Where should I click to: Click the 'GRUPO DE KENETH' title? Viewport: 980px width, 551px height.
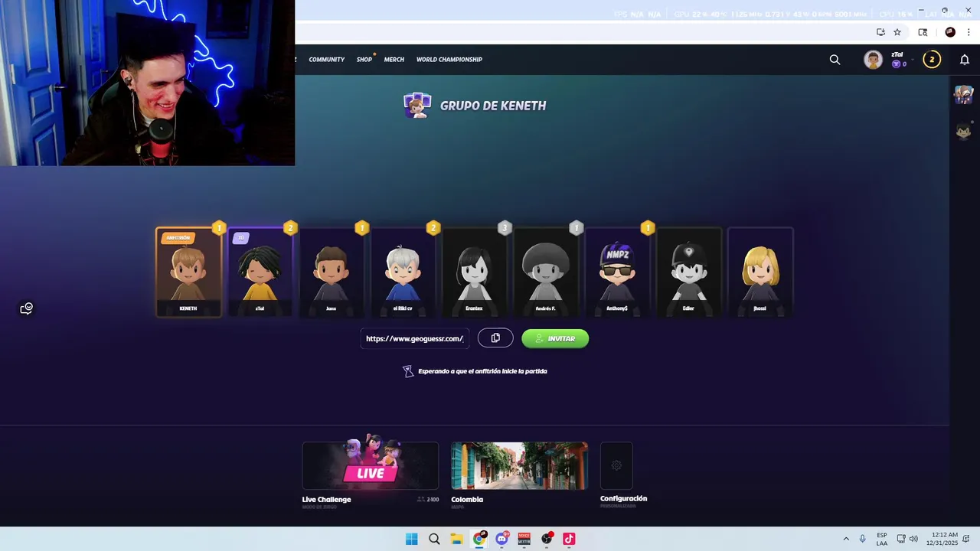[493, 106]
